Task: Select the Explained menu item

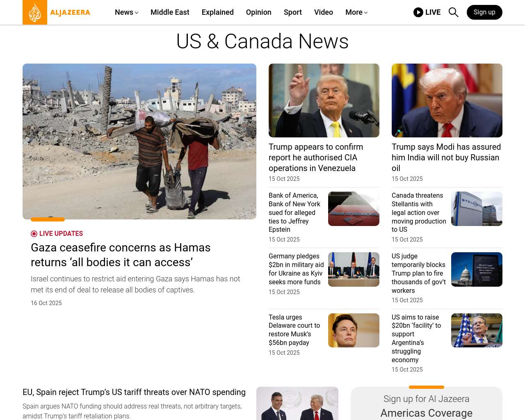Action: click(218, 12)
